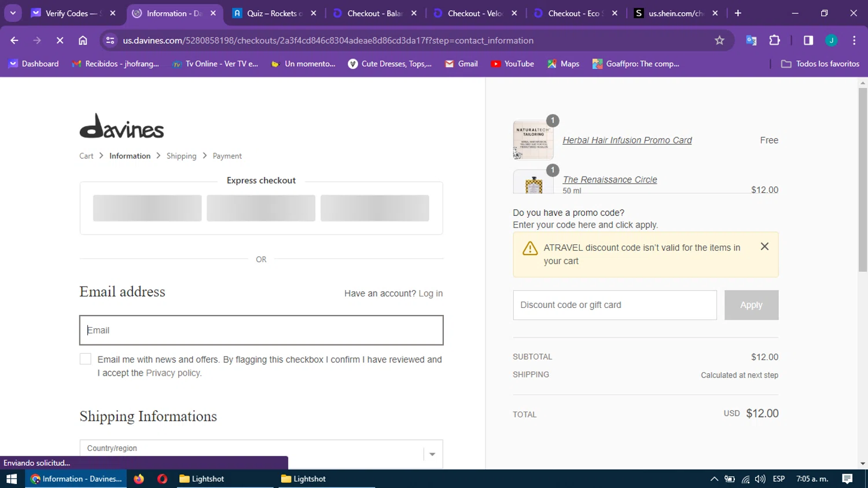
Task: Open the Windows notification center icon
Action: pos(847,479)
